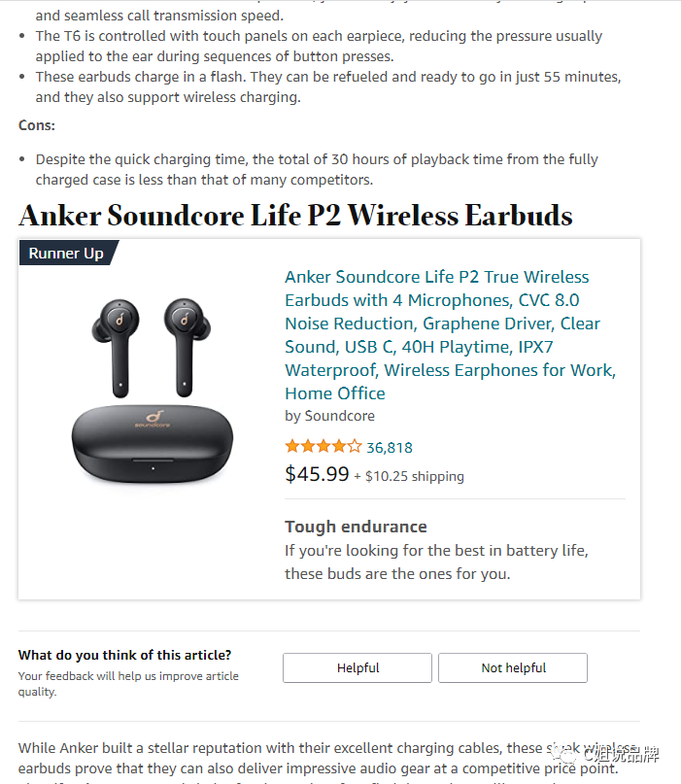
Task: Click the Anker Soundcore Life P2 Wireless Earbuds heading
Action: (295, 215)
